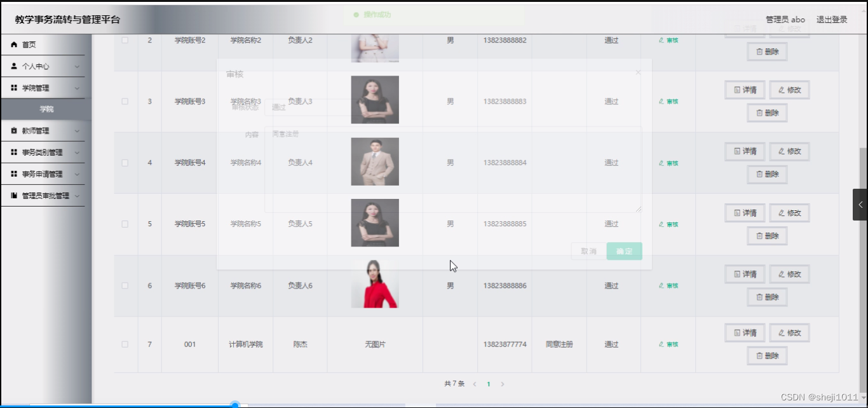Expand the 教师管理 chevron

click(77, 131)
